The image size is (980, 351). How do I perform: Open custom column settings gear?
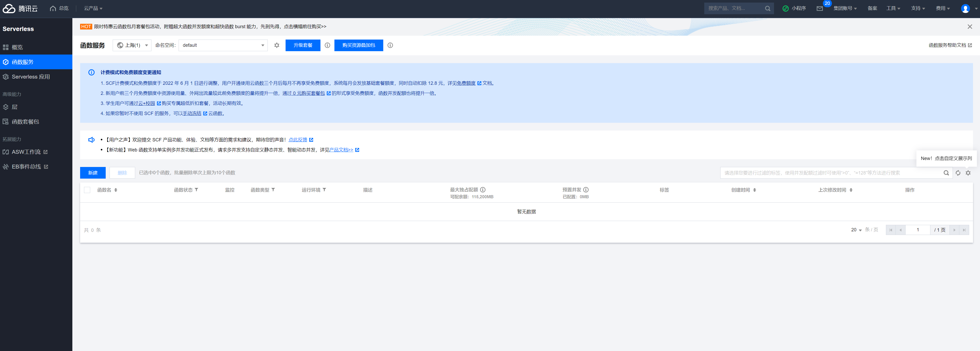(x=968, y=173)
